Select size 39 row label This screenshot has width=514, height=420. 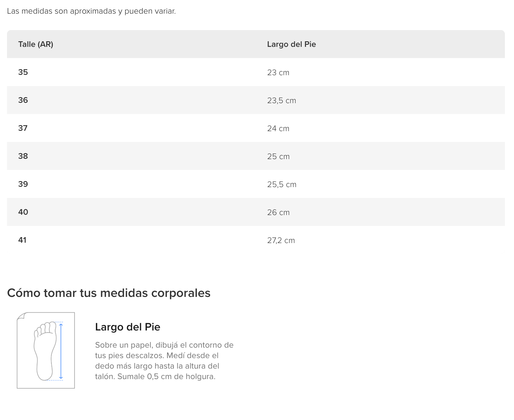click(x=23, y=184)
